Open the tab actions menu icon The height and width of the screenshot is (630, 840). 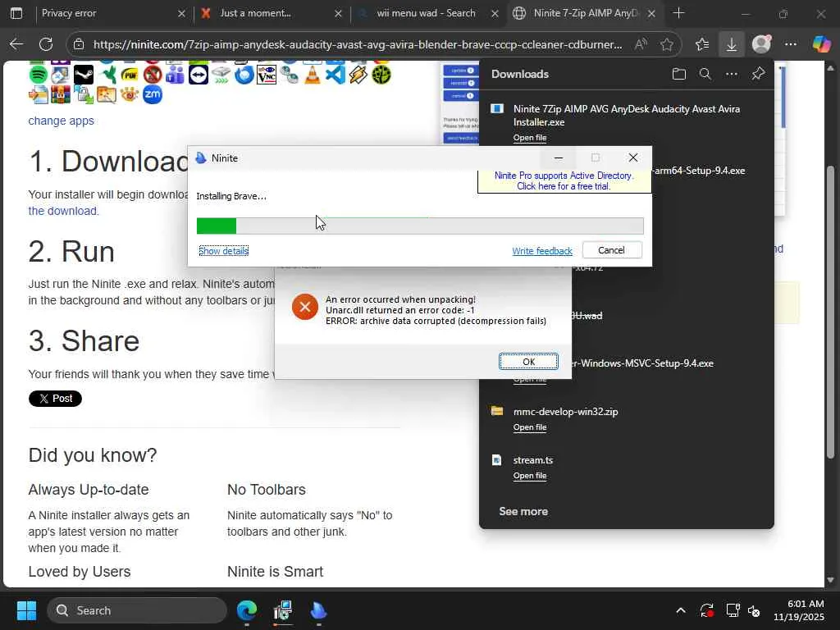click(x=16, y=13)
